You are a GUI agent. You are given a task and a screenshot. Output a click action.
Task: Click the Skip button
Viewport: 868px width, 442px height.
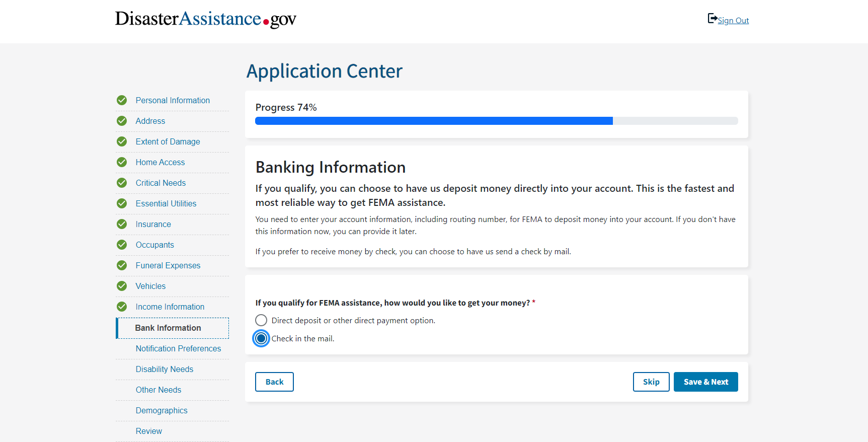[x=651, y=382]
